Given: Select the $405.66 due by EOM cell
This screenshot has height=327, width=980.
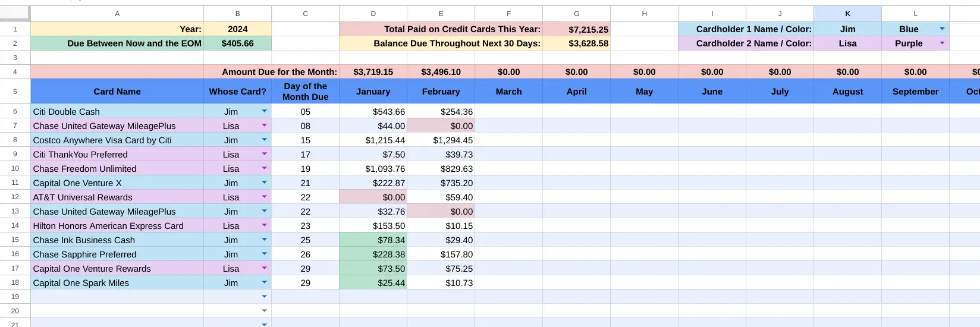Looking at the screenshot, I should (238, 43).
